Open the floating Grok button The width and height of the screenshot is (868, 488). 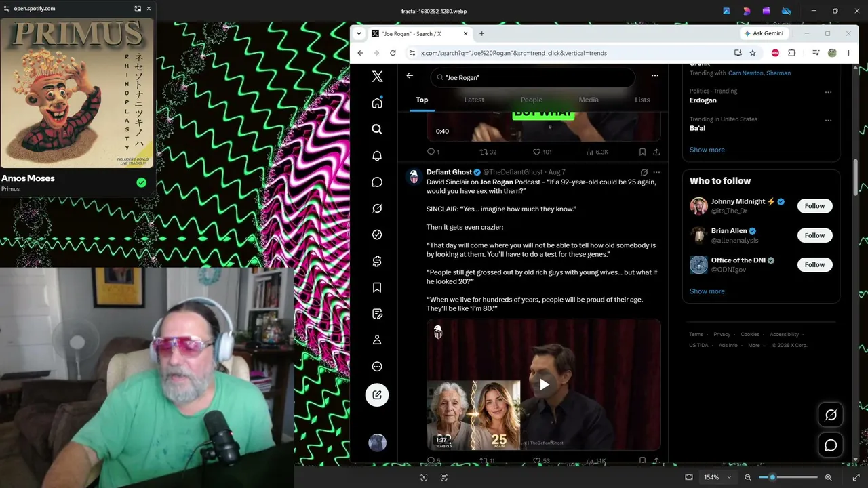tap(831, 415)
